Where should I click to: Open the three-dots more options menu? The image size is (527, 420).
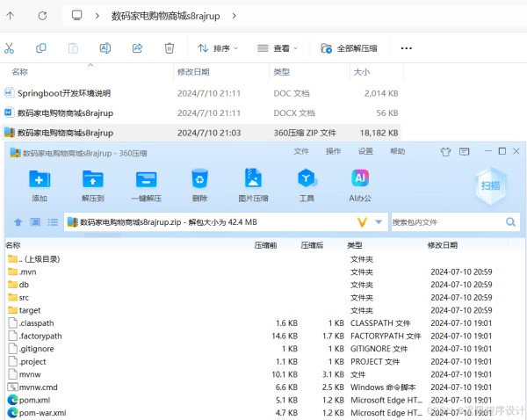(x=406, y=48)
